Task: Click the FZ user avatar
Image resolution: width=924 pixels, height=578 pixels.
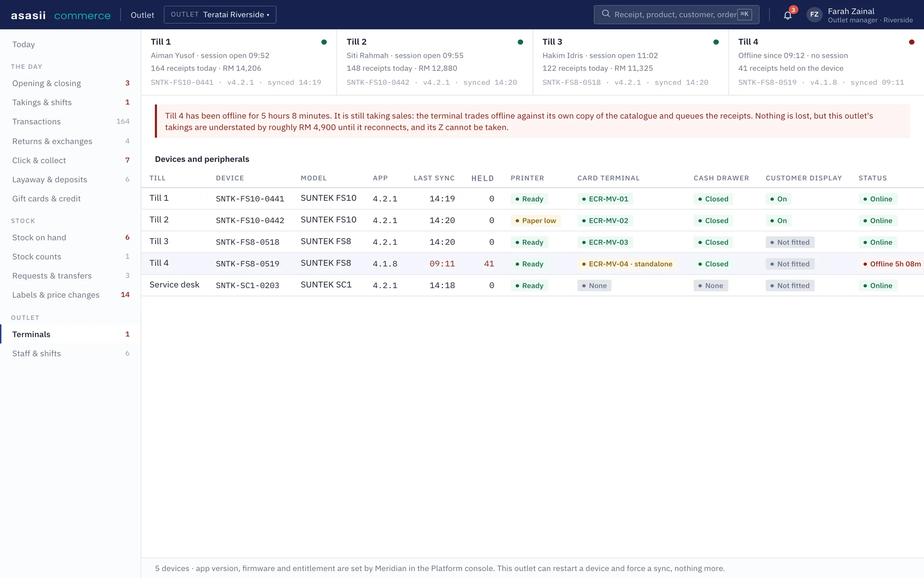Action: point(814,15)
